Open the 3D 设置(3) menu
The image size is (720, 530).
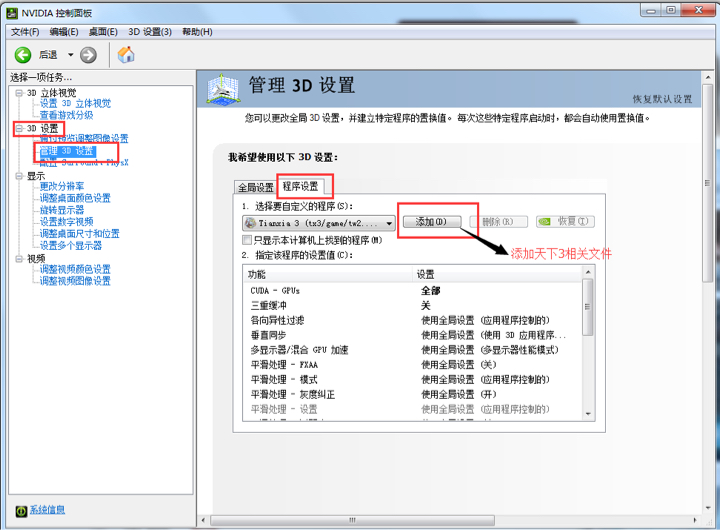150,32
